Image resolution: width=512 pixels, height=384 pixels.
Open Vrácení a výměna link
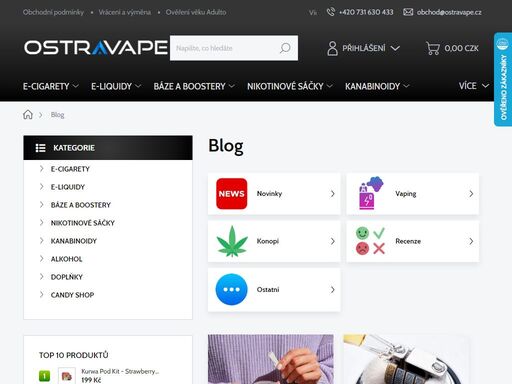click(125, 12)
